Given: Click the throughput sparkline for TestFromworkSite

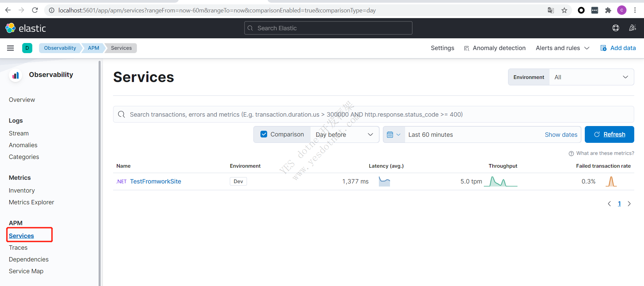Looking at the screenshot, I should click(501, 181).
